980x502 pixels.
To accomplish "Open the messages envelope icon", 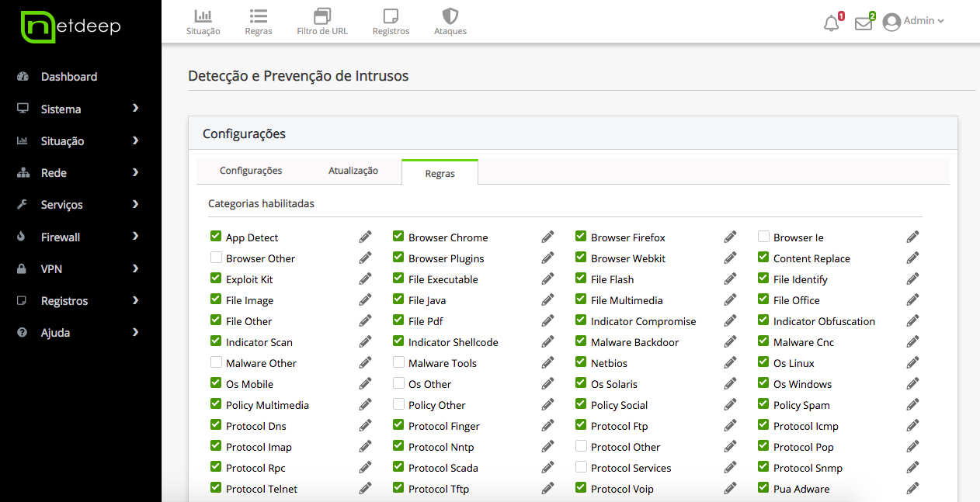I will pyautogui.click(x=863, y=23).
